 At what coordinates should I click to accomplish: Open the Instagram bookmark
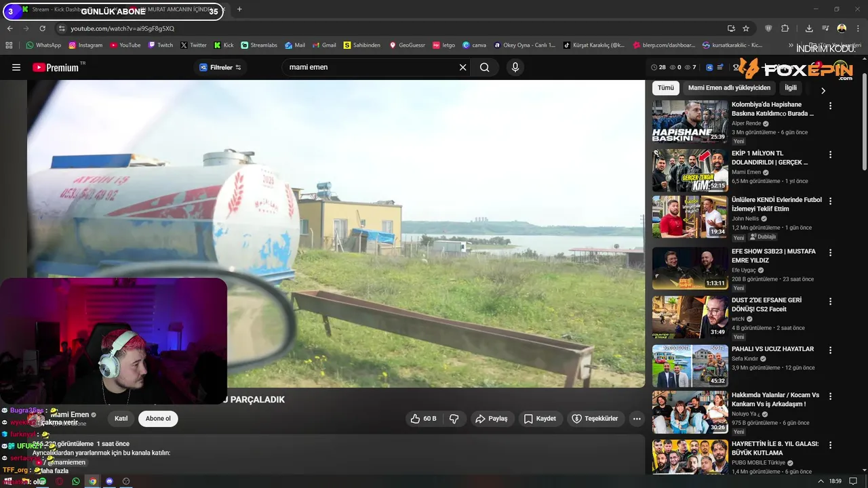click(x=85, y=45)
